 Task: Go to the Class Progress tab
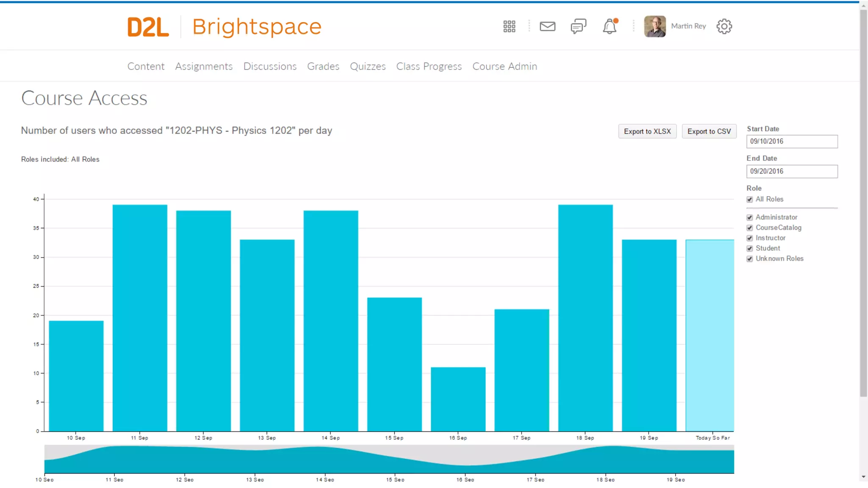pyautogui.click(x=428, y=67)
